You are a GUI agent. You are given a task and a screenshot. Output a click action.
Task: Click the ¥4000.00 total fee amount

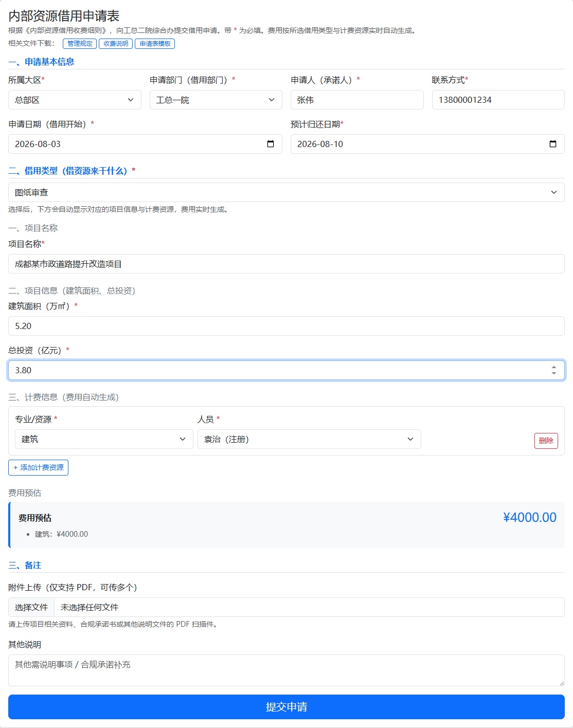[530, 517]
